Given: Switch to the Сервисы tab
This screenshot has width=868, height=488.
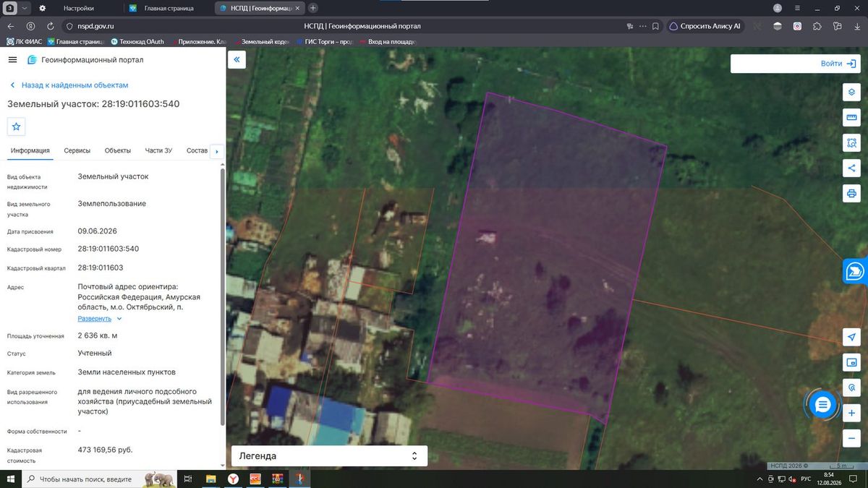Looking at the screenshot, I should click(x=77, y=150).
